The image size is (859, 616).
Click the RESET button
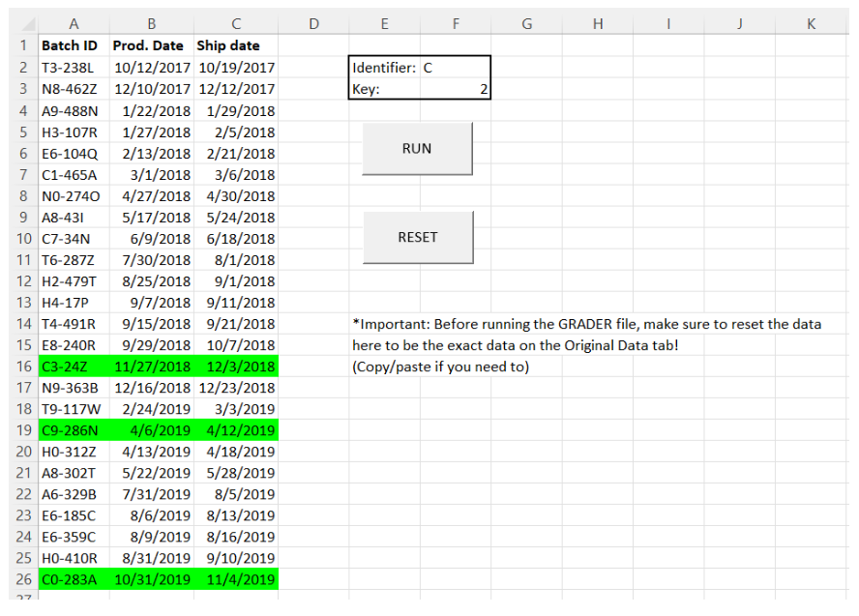[417, 237]
